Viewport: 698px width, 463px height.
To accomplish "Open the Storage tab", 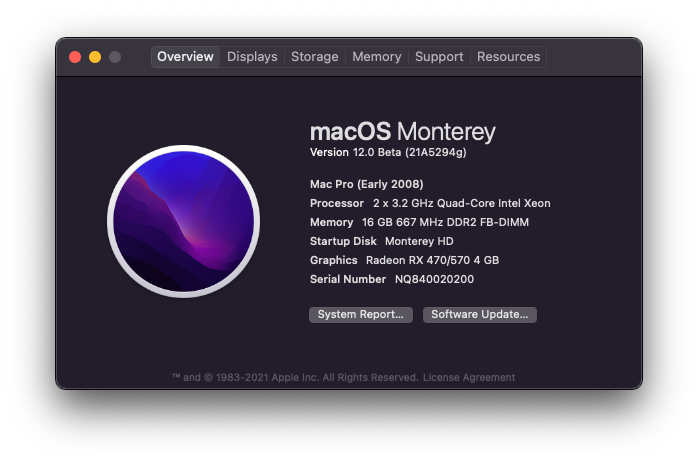I will tap(315, 57).
